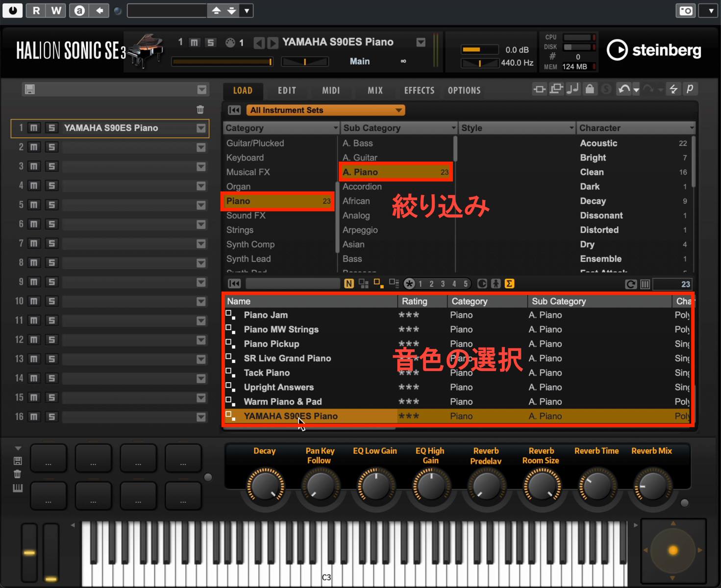The image size is (721, 588).
Task: Solo slot 1 in the top header
Action: tap(210, 43)
